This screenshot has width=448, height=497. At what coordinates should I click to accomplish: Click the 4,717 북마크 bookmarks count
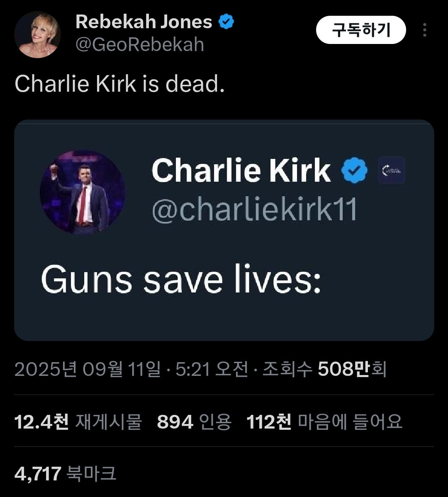pyautogui.click(x=65, y=473)
